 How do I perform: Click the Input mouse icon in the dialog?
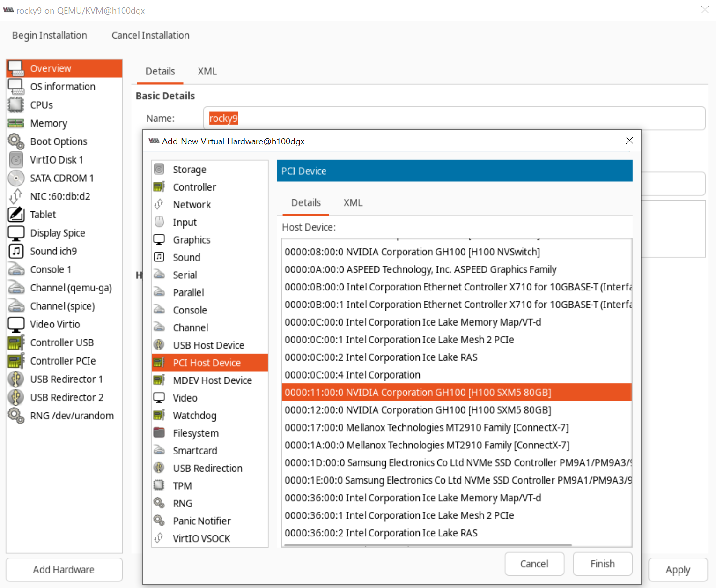point(159,222)
